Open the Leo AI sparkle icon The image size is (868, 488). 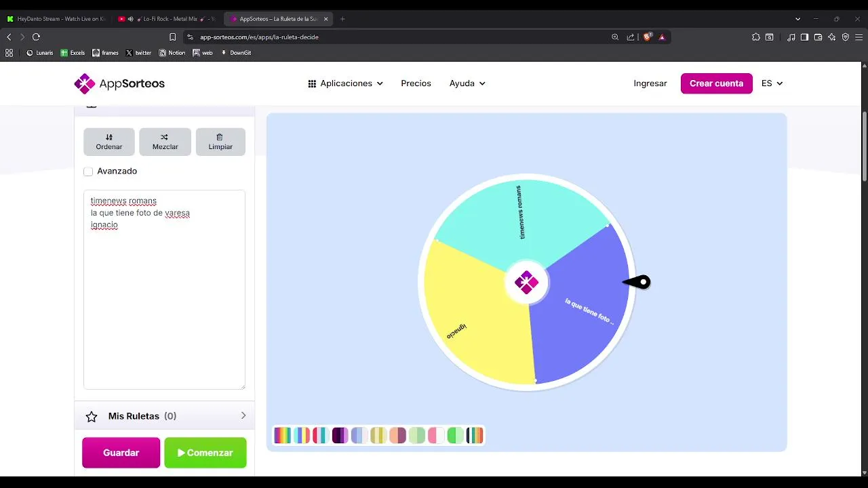[x=832, y=37]
